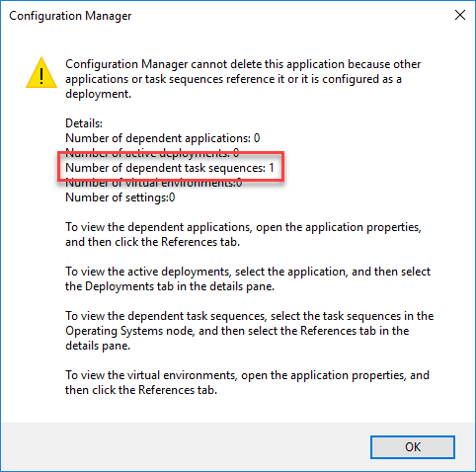476x472 pixels.
Task: Click the 'To view the virtual environments' paragraph
Action: pyautogui.click(x=247, y=382)
